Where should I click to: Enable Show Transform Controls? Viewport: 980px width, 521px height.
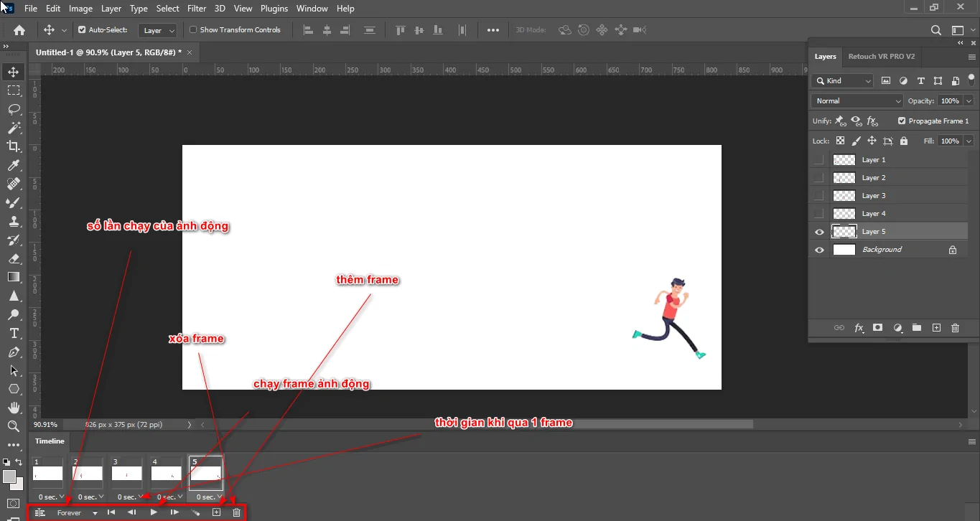coord(192,29)
